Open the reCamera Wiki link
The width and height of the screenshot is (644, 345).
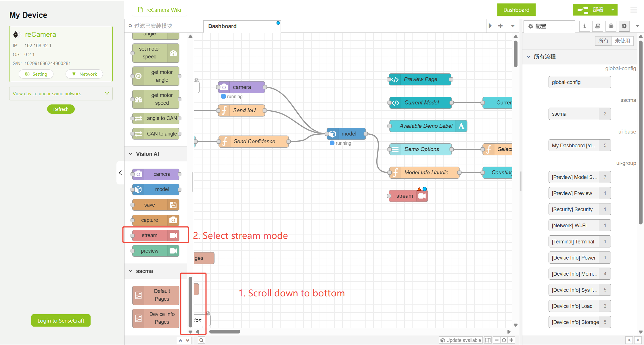[x=163, y=10]
